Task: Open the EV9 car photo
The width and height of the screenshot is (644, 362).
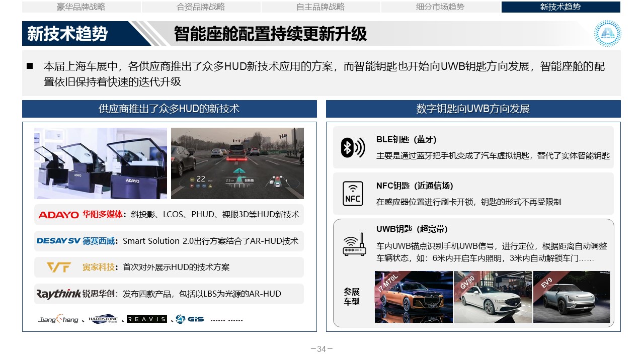Action: [x=572, y=297]
